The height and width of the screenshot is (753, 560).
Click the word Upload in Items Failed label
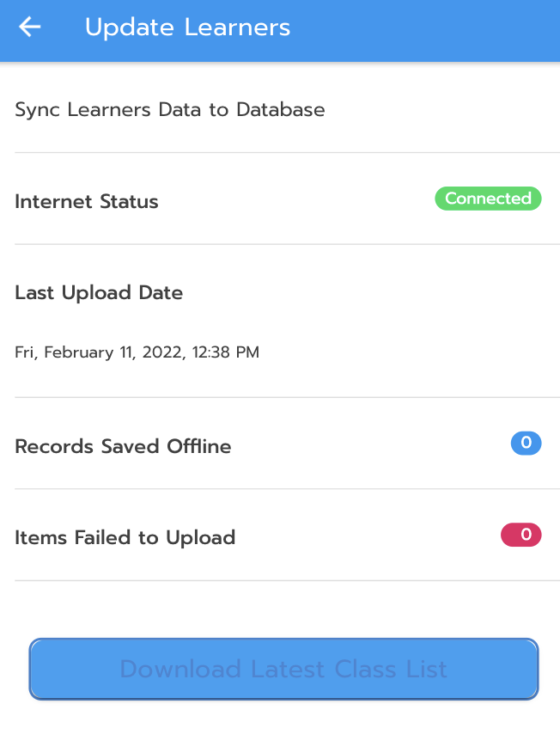pyautogui.click(x=200, y=538)
